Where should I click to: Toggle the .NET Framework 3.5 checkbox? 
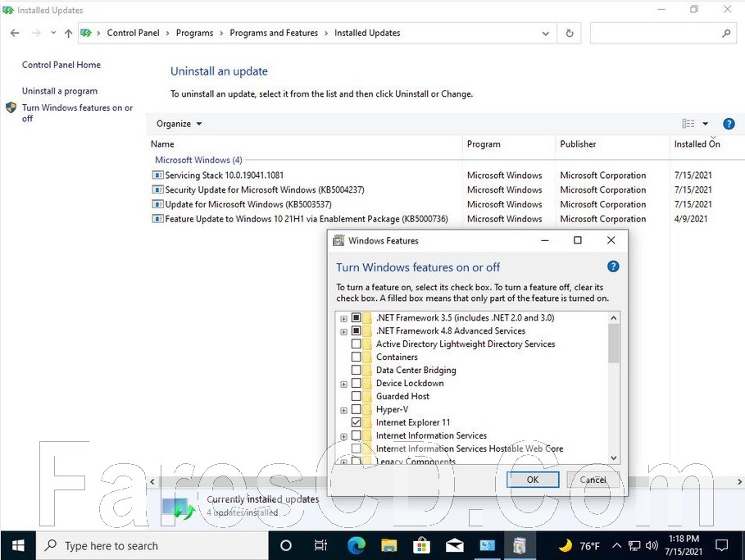click(356, 317)
